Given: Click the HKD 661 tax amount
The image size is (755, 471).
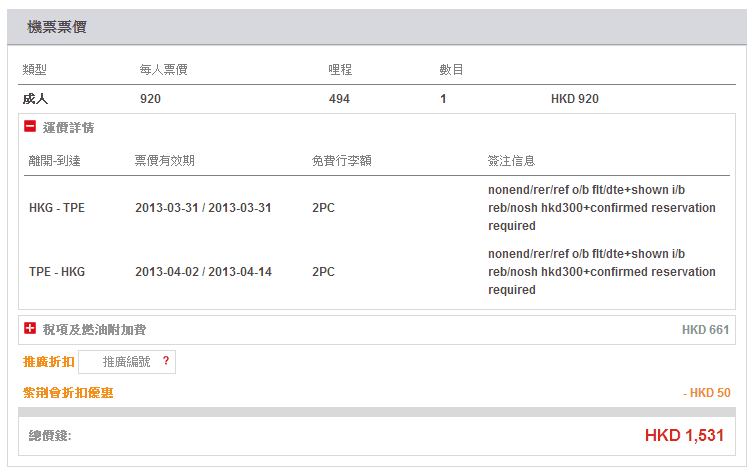Looking at the screenshot, I should pos(706,329).
